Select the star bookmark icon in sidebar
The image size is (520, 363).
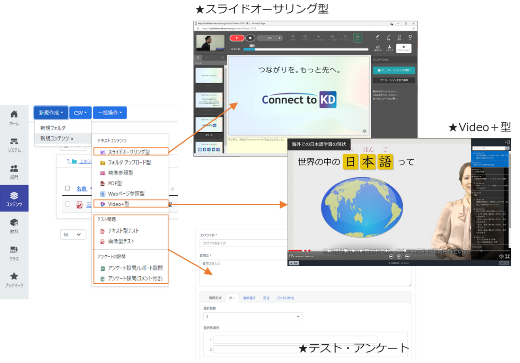coord(14,276)
